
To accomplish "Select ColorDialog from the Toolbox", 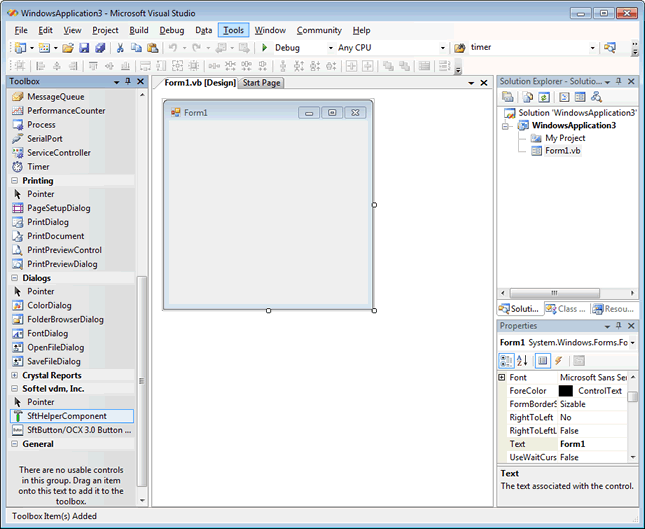I will pyautogui.click(x=49, y=305).
